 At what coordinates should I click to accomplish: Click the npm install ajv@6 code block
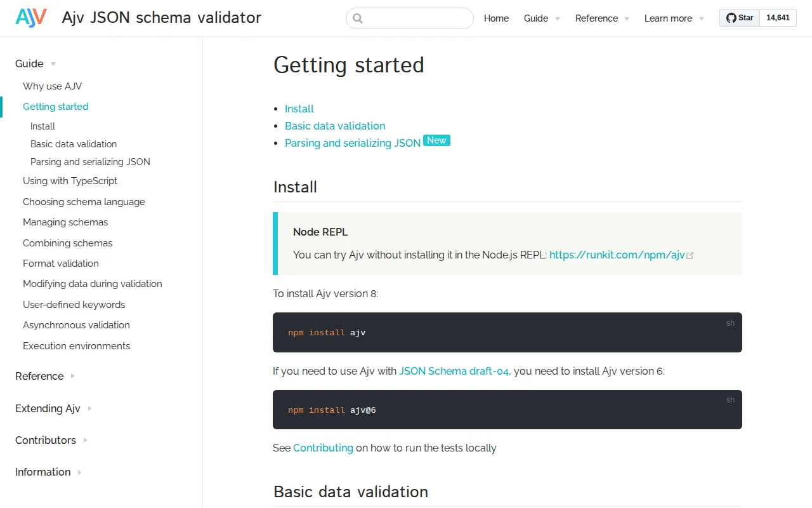click(507, 410)
